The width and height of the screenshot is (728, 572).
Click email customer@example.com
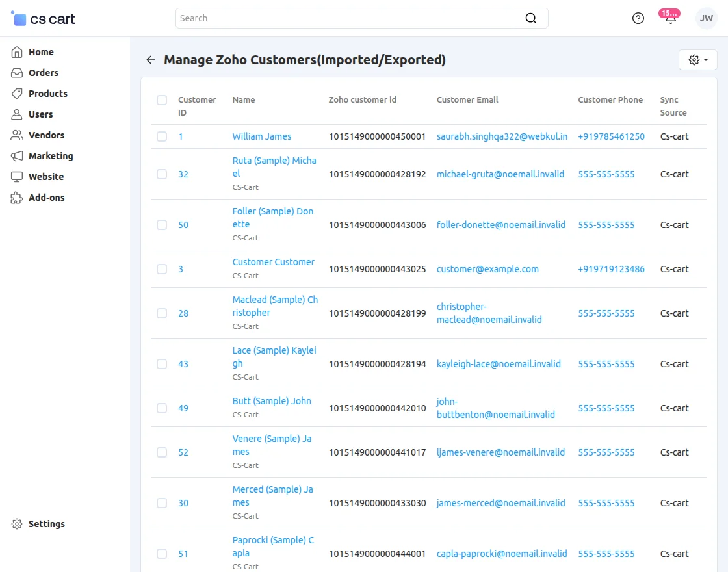pos(487,269)
